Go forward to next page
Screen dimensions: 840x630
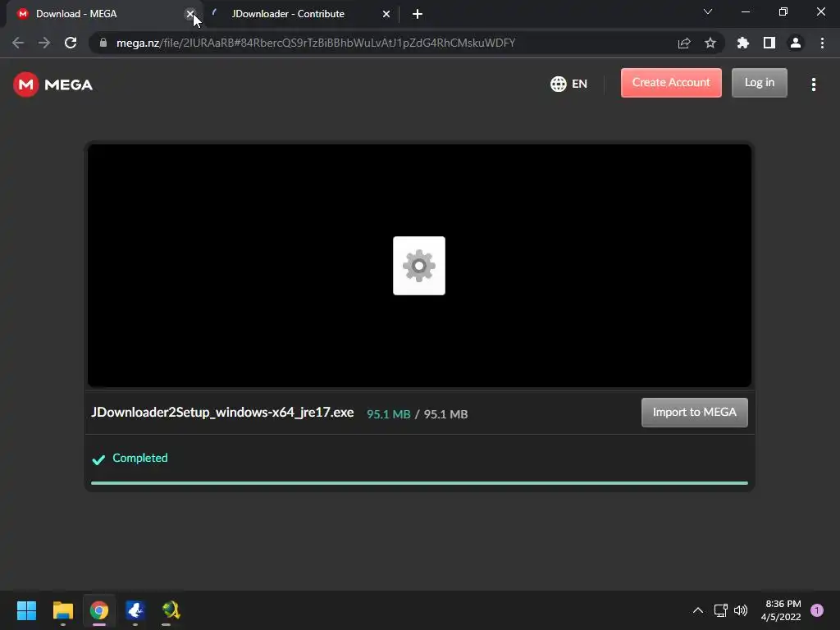click(44, 43)
